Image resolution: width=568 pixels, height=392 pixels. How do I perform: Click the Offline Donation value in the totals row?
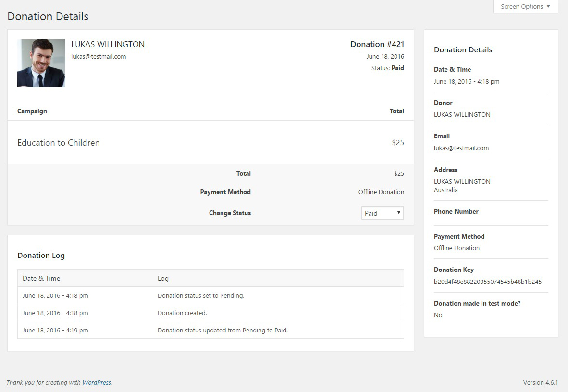pos(381,192)
